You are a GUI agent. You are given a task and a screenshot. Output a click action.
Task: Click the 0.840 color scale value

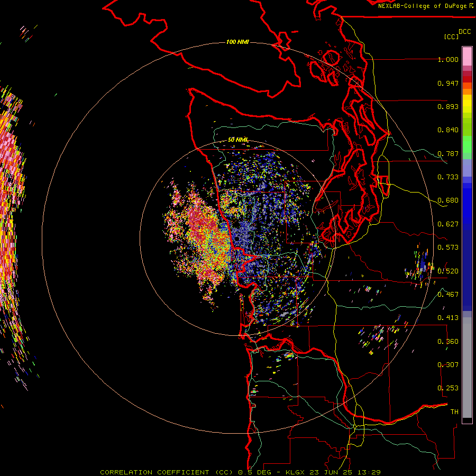pos(448,130)
